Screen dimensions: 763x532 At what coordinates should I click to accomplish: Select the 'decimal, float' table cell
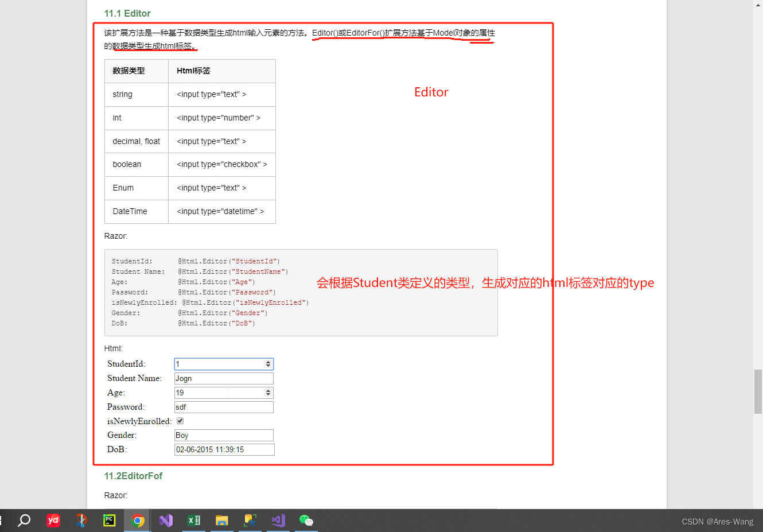click(x=137, y=141)
